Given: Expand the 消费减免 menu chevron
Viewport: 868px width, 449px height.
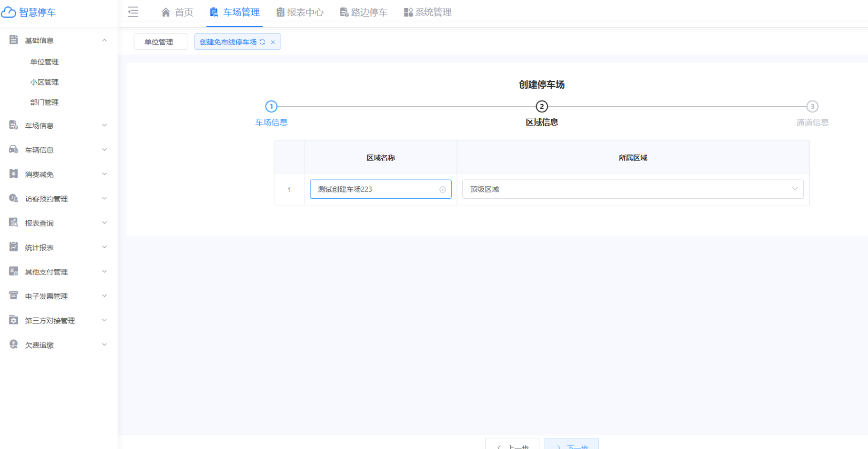Looking at the screenshot, I should [x=105, y=174].
